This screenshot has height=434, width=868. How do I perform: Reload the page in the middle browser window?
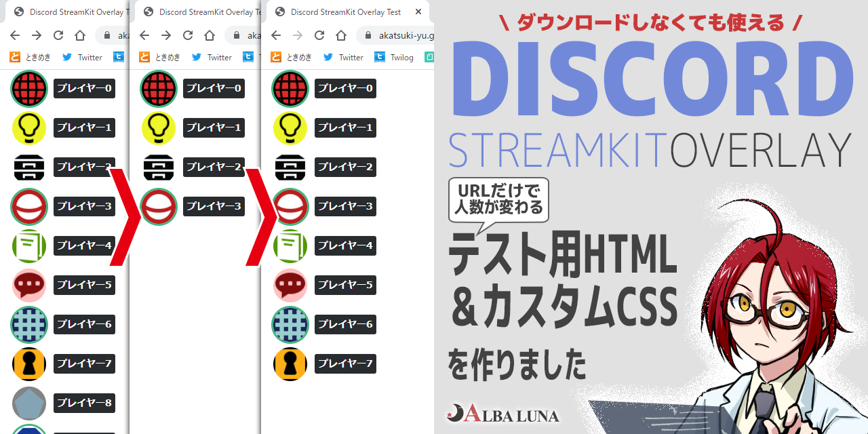188,35
